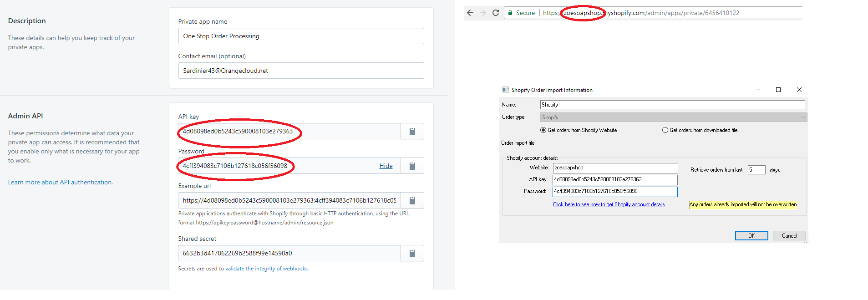Image resolution: width=868 pixels, height=300 pixels.
Task: Click the Retrieve orders days field
Action: click(x=756, y=170)
